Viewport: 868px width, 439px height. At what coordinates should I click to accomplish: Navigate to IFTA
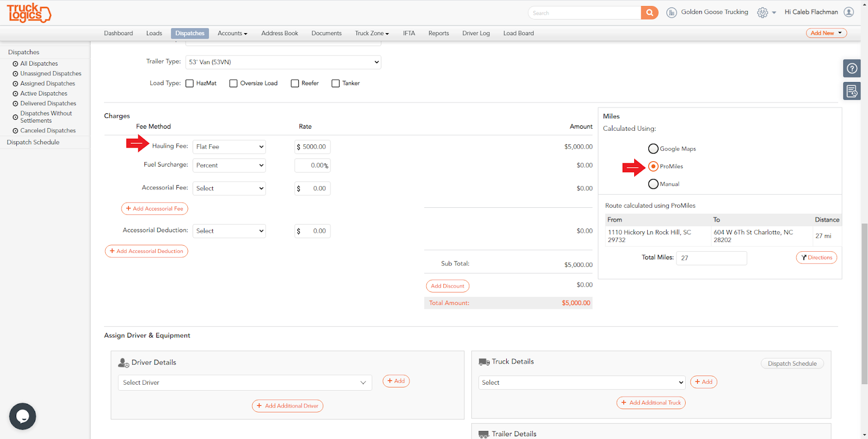tap(409, 34)
